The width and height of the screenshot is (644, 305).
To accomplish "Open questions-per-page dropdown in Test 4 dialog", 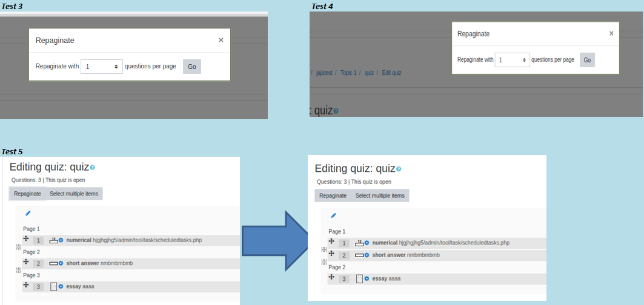I will click(x=512, y=60).
